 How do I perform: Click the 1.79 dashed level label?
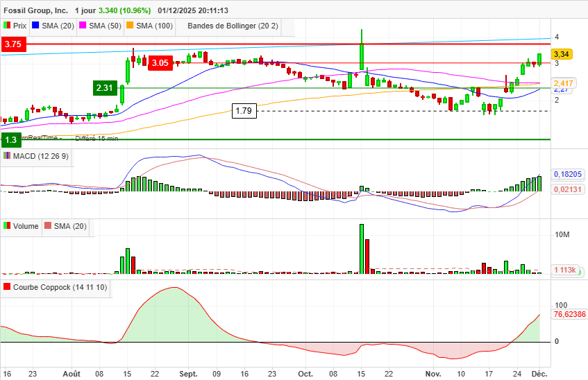[x=244, y=110]
